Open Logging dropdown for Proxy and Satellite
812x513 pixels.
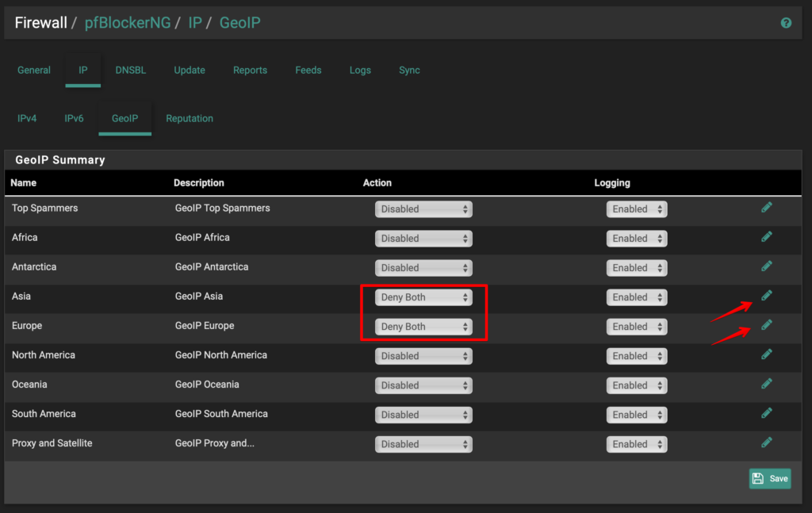(x=637, y=444)
